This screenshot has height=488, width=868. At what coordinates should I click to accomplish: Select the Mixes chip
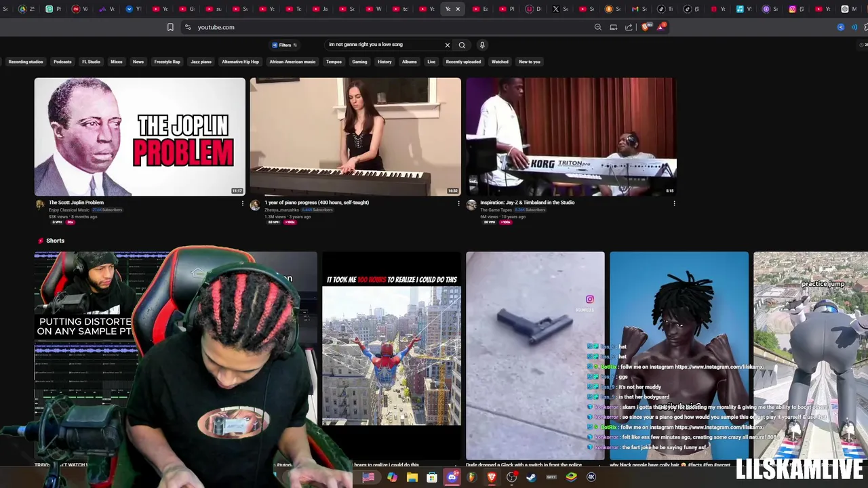point(117,62)
